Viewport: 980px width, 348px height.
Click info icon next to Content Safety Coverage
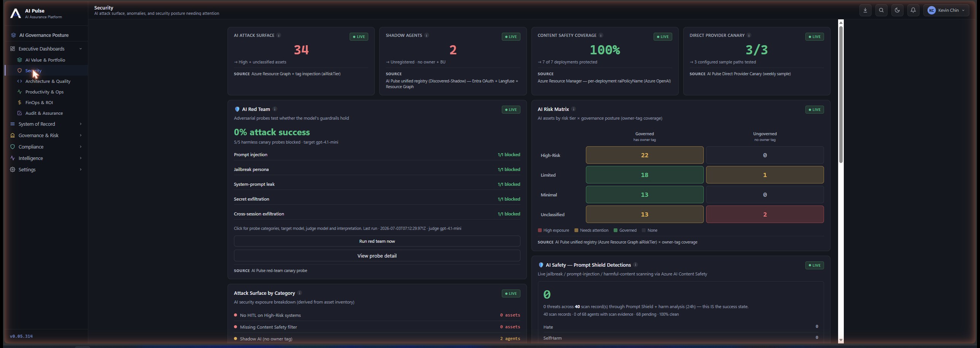(x=601, y=35)
